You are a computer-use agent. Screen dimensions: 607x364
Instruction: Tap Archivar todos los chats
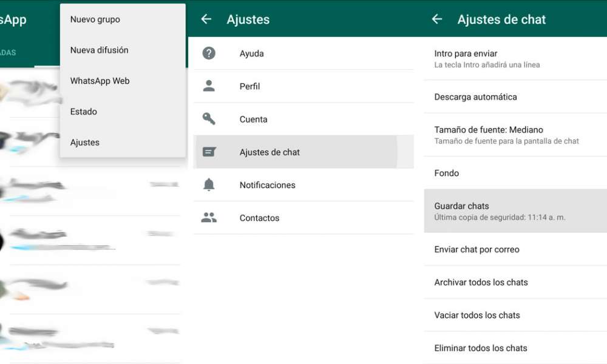pos(515,282)
